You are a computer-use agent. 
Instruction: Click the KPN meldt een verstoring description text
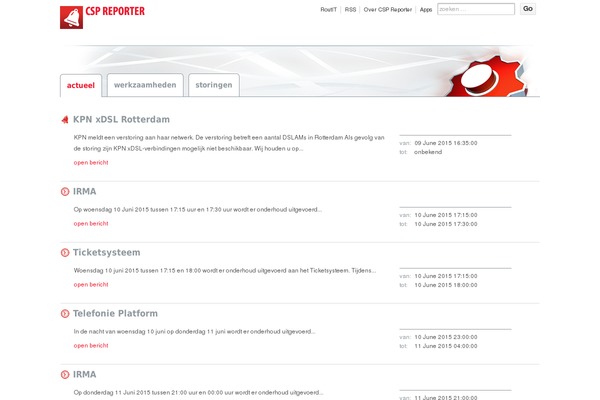tap(229, 143)
